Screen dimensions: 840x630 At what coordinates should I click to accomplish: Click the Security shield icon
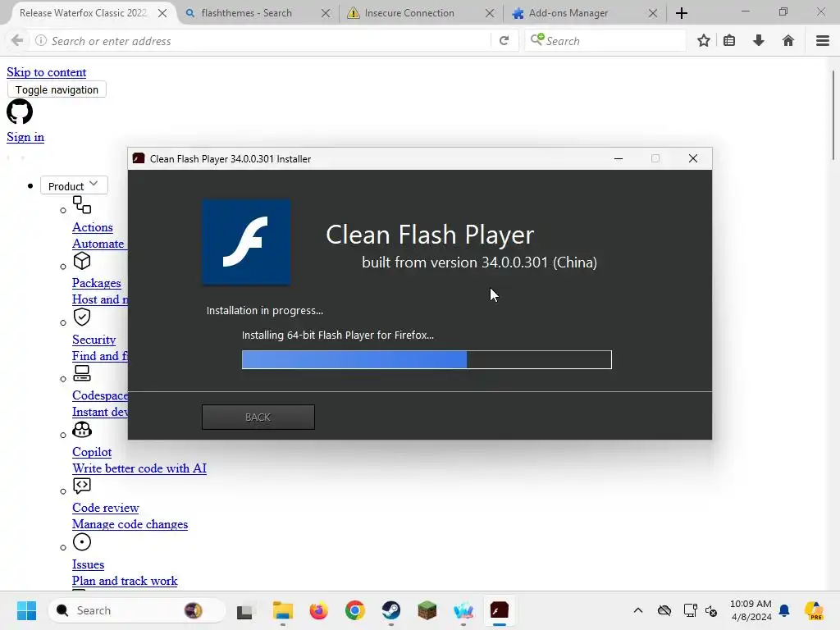click(x=82, y=317)
